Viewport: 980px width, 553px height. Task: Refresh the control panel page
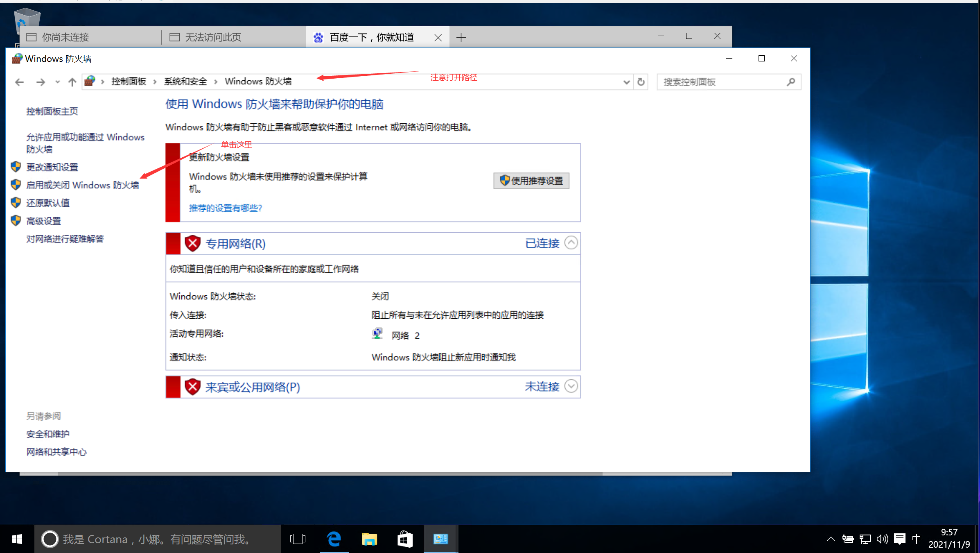pos(641,82)
